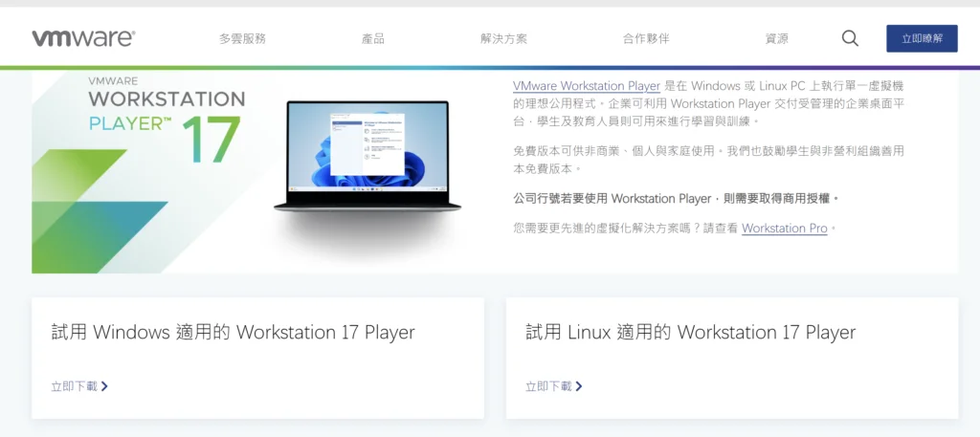
Task: Open the 多雲服務 menu
Action: click(242, 38)
